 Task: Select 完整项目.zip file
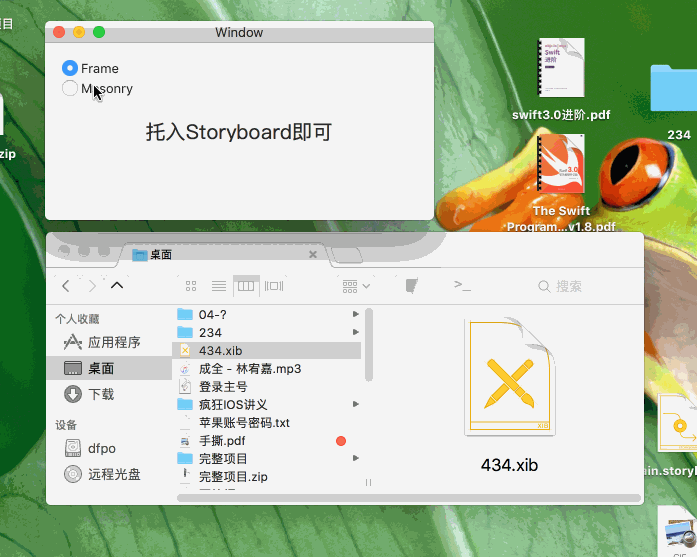click(267, 477)
